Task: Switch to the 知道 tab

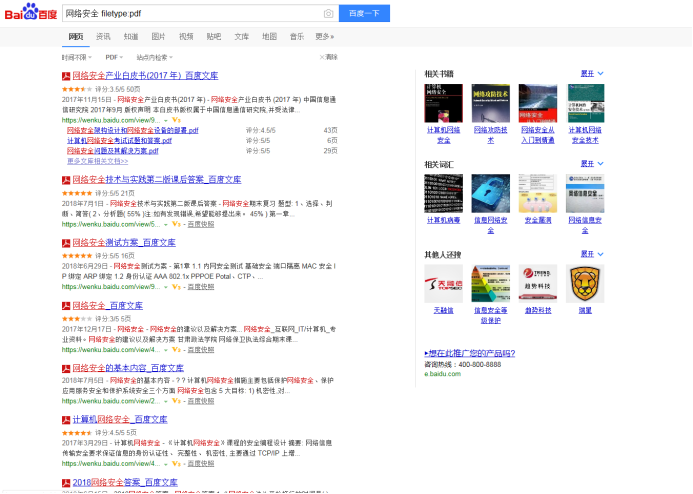Action: (x=131, y=37)
